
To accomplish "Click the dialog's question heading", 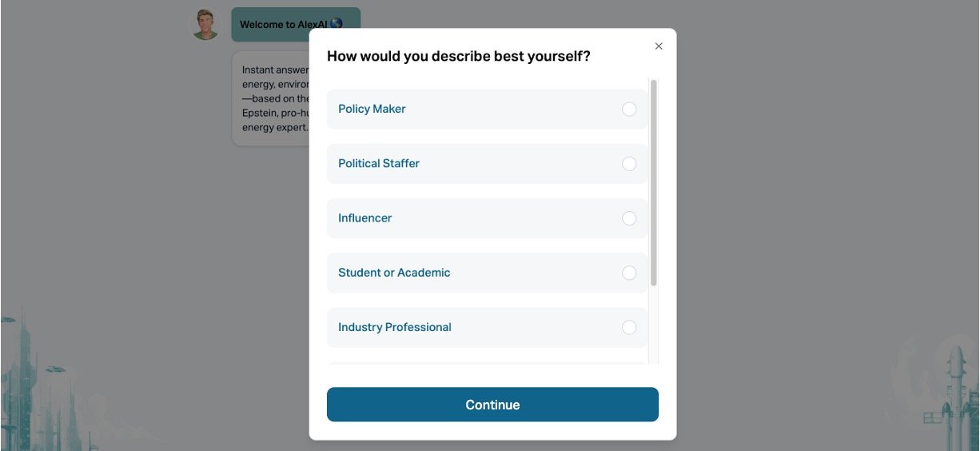I will [459, 57].
